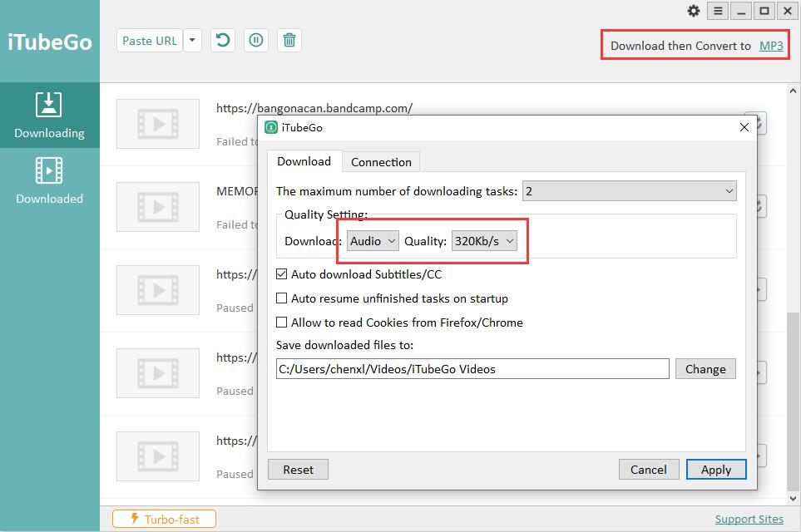Click the Cancel button

tap(649, 469)
